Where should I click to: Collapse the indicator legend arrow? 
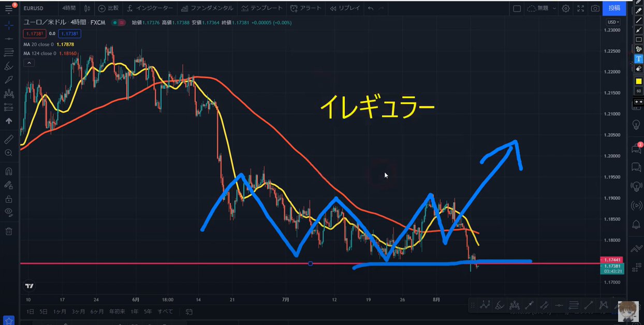tap(29, 63)
